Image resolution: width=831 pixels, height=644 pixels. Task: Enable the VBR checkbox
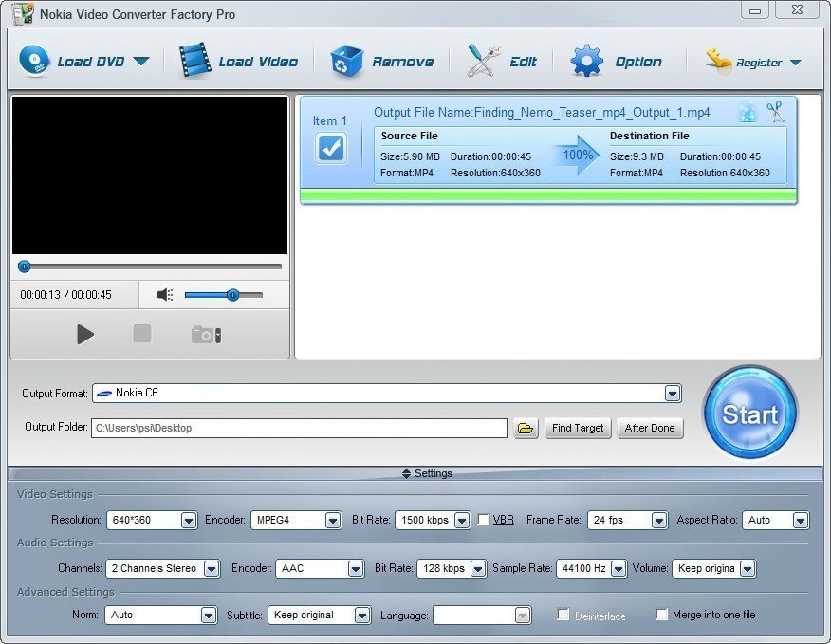pyautogui.click(x=484, y=520)
